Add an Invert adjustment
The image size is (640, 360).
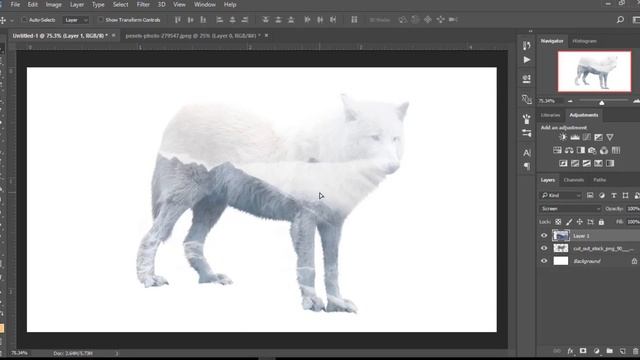tap(563, 163)
